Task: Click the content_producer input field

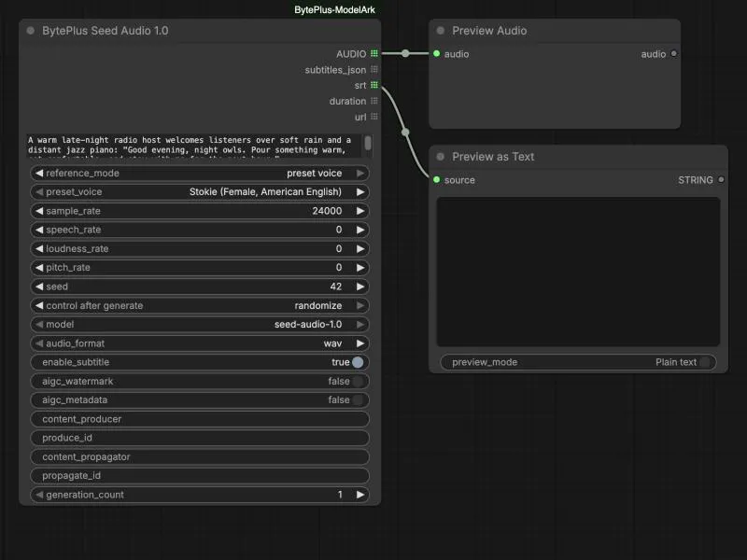Action: pos(200,419)
